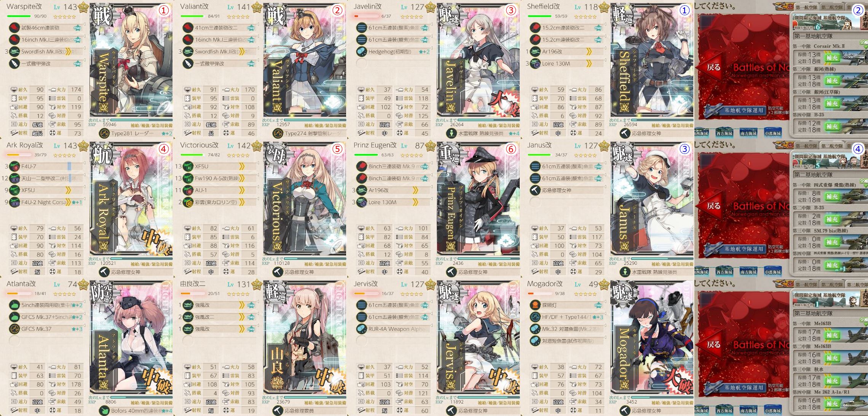Open the 基地航空隊運用 button in top map

pos(735,110)
